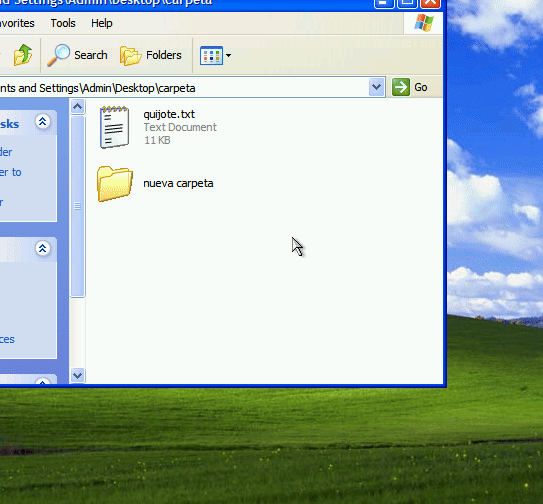Viewport: 543px width, 504px height.
Task: Open the Tools menu
Action: 63,23
